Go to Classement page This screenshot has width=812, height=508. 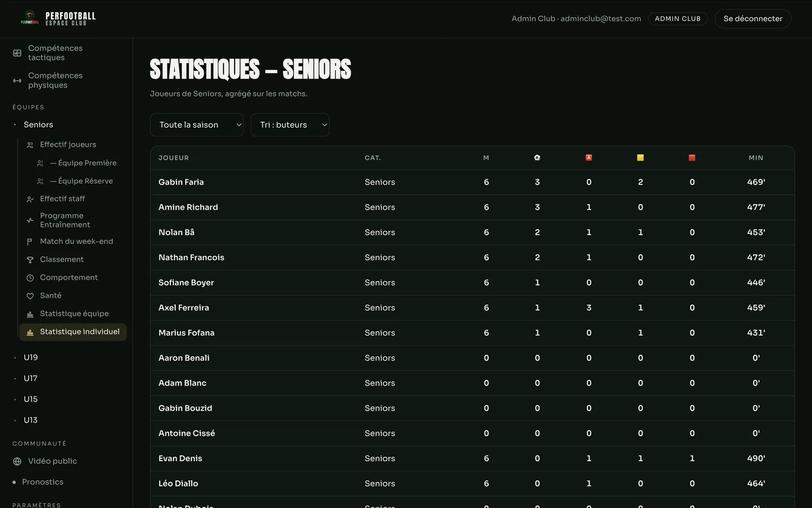pos(62,260)
